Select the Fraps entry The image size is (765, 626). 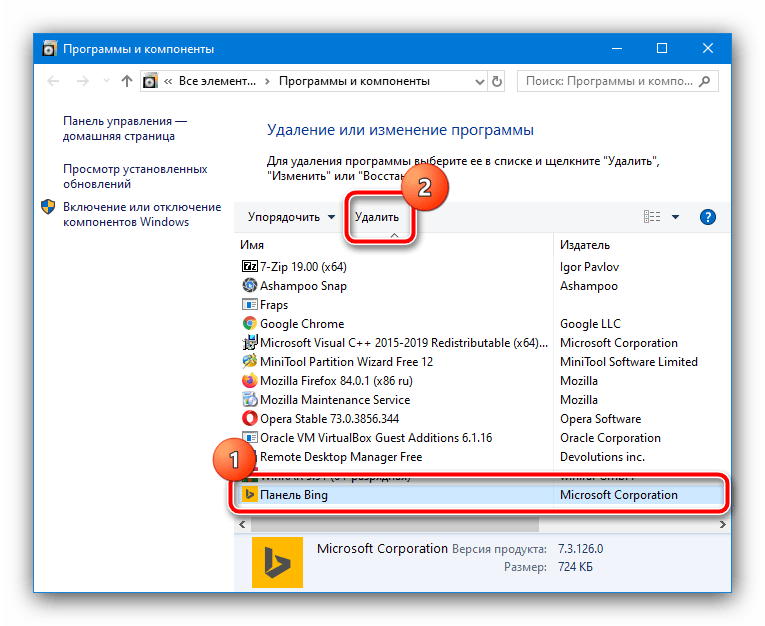pyautogui.click(x=394, y=304)
